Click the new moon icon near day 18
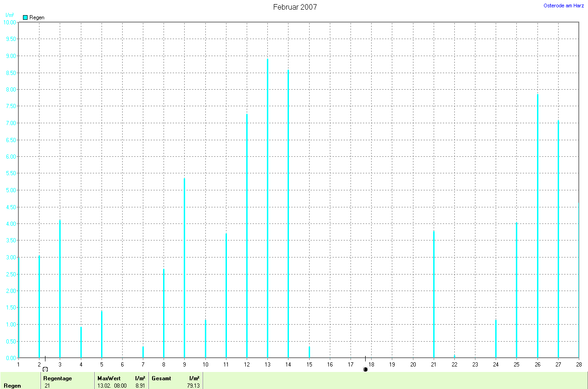Viewport: 588px width, 389px height. point(365,369)
